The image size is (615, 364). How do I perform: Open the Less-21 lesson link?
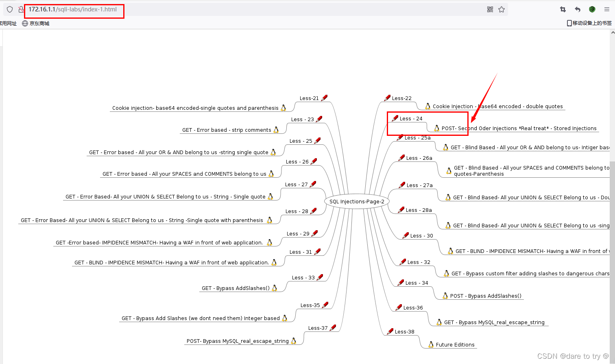tap(309, 98)
